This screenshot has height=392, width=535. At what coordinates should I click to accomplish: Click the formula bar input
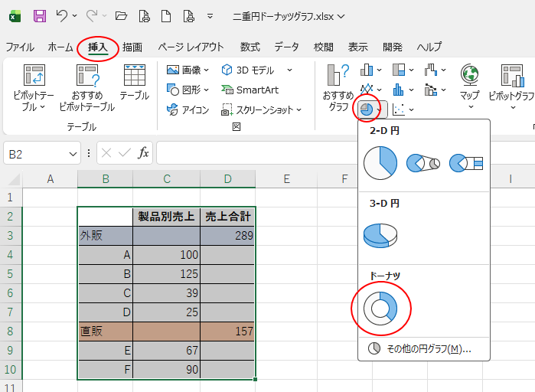pyautogui.click(x=257, y=153)
